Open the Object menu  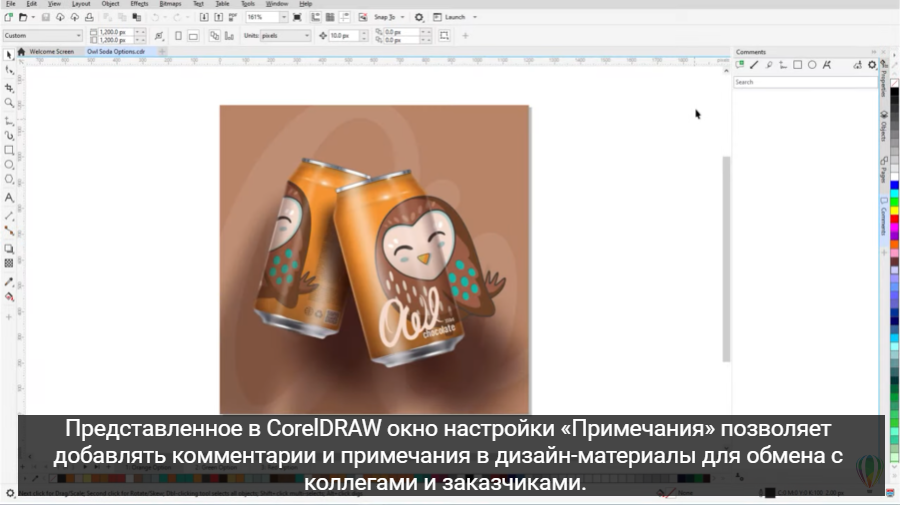pyautogui.click(x=110, y=4)
